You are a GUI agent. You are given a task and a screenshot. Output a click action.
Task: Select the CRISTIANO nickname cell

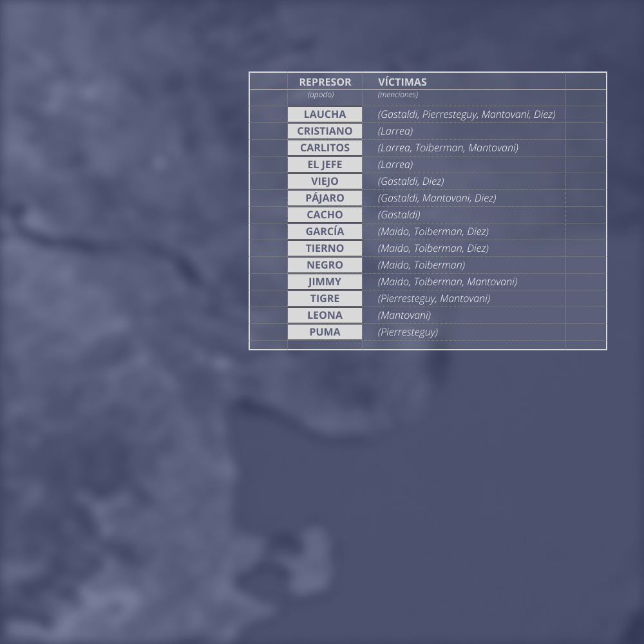(325, 131)
